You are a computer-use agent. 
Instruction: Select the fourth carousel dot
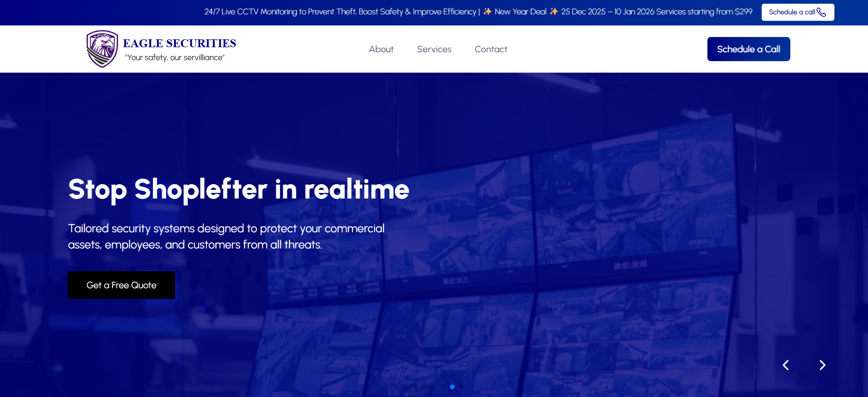click(443, 387)
